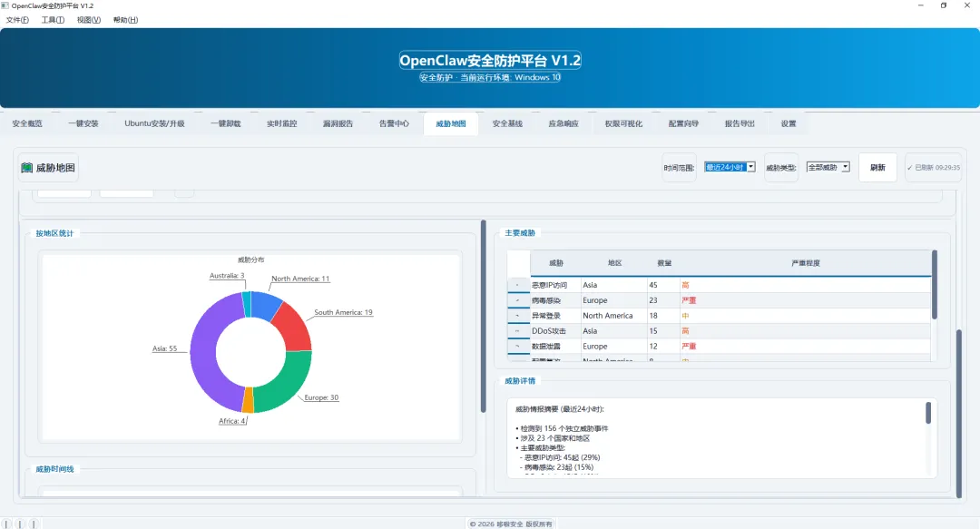Click the 版权所有 footer text
The height and width of the screenshot is (529, 980).
539,524
